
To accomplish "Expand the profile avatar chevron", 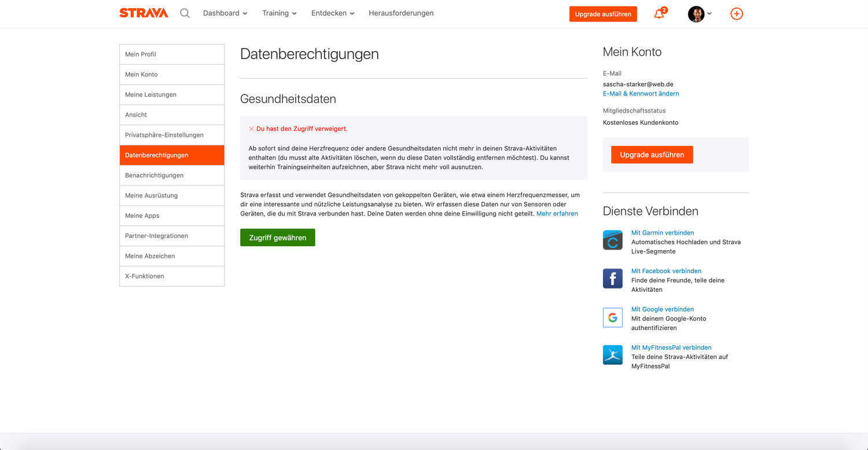I will tap(710, 14).
